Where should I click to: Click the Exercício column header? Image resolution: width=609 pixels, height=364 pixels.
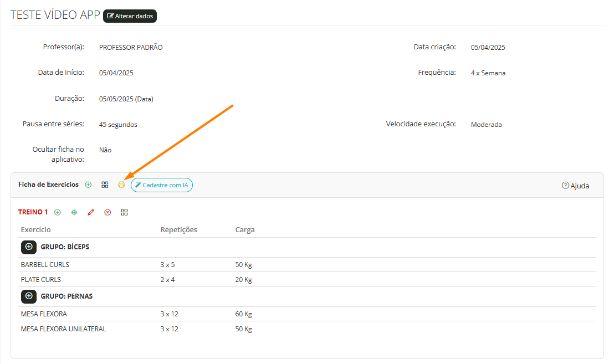(35, 229)
